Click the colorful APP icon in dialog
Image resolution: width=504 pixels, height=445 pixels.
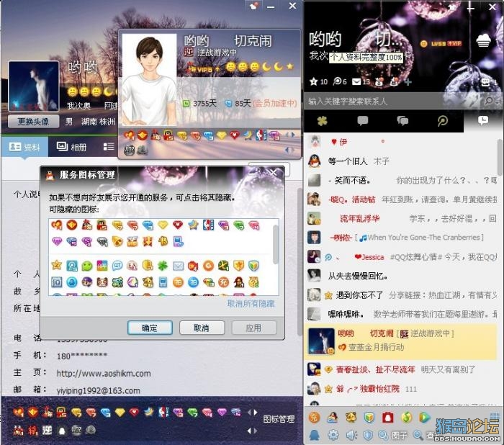click(102, 266)
